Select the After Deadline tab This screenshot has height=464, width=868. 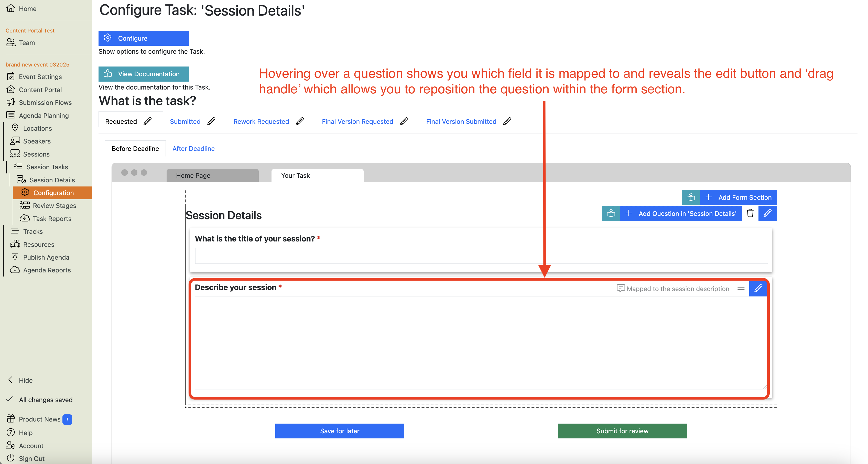[x=193, y=149]
